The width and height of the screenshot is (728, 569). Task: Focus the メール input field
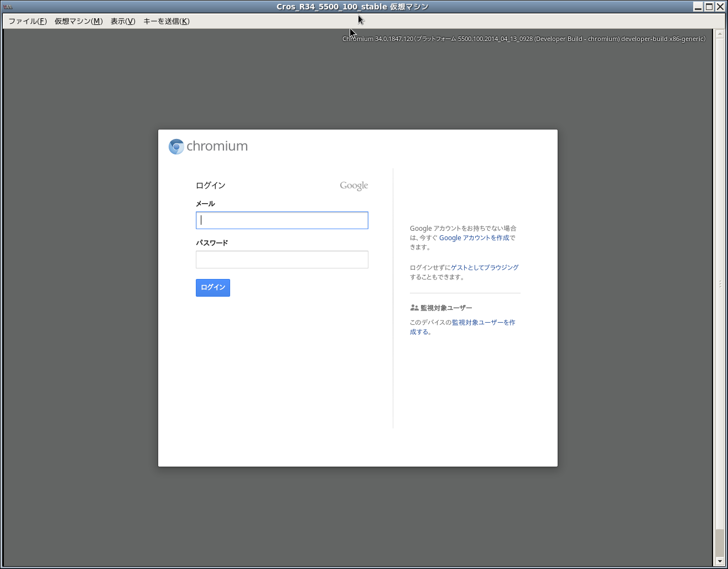tap(282, 220)
